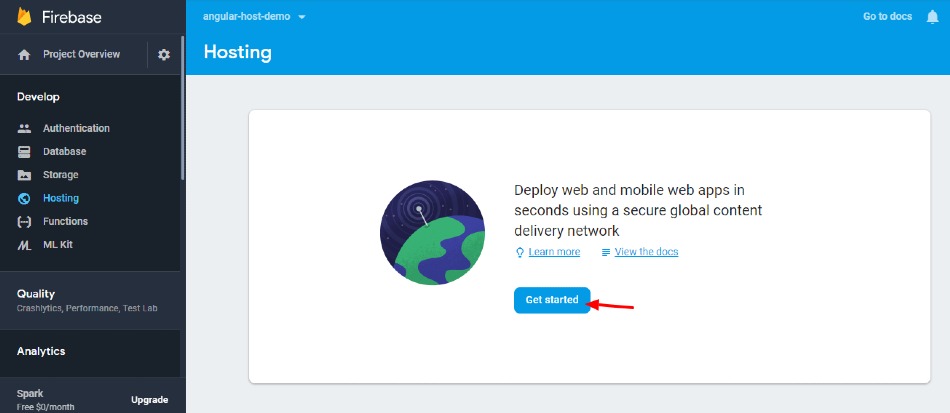The width and height of the screenshot is (950, 413).
Task: Open project settings gear icon
Action: tap(164, 55)
